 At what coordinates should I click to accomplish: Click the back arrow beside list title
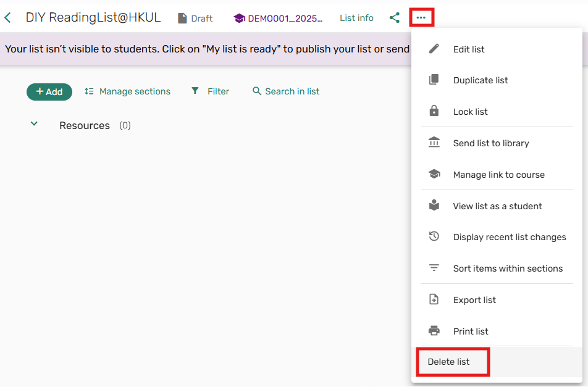(8, 18)
